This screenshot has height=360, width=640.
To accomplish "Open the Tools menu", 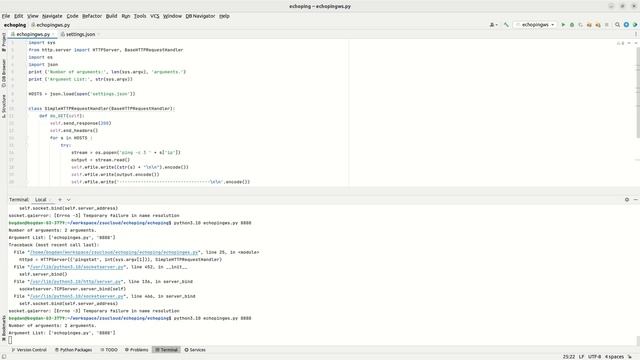I will pyautogui.click(x=140, y=16).
